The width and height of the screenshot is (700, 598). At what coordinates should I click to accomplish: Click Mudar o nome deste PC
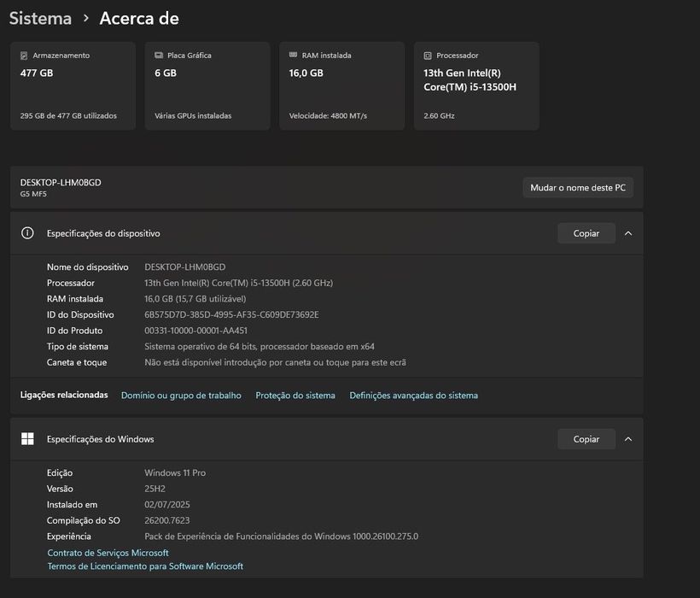tap(578, 188)
